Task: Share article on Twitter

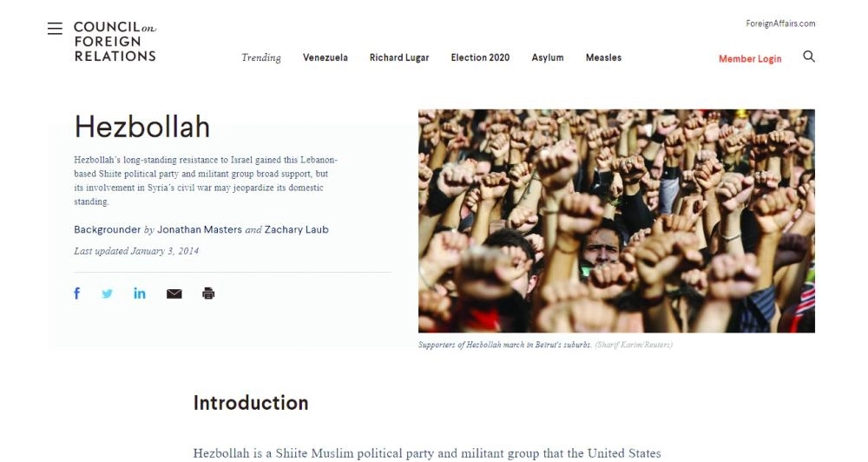Action: coord(107,294)
